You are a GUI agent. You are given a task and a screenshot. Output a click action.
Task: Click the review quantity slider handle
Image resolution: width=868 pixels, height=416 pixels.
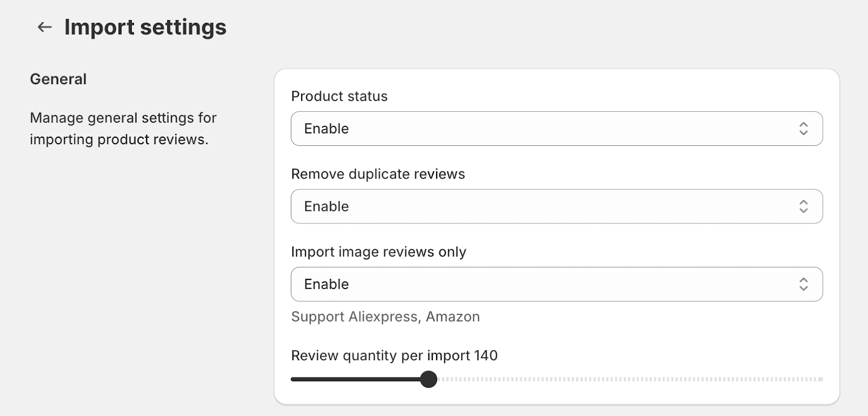[429, 379]
